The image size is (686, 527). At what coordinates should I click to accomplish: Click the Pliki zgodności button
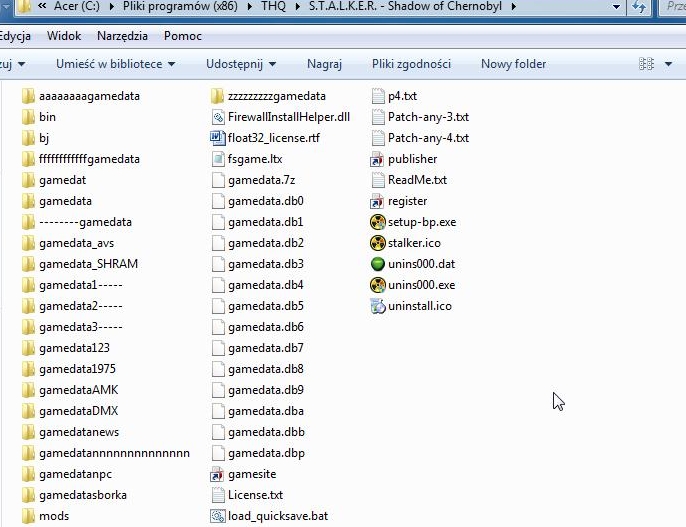tap(411, 64)
